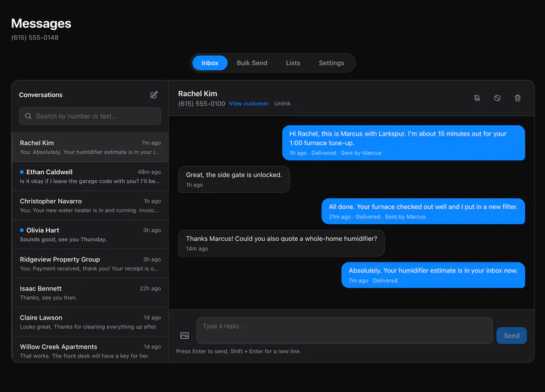This screenshot has height=392, width=545.
Task: Click '48m ago' on Ethan Caldwell row
Action: 149,172
